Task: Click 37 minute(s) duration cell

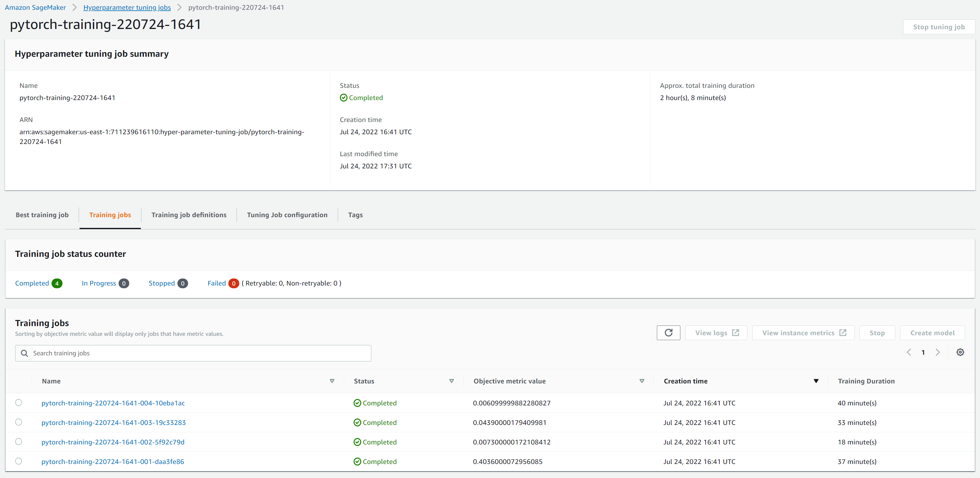Action: (857, 461)
